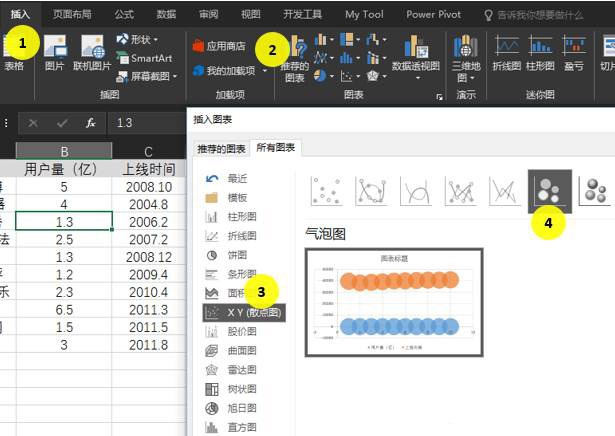615x436 pixels.
Task: Select the bubble chart subtype icon
Action: [549, 189]
